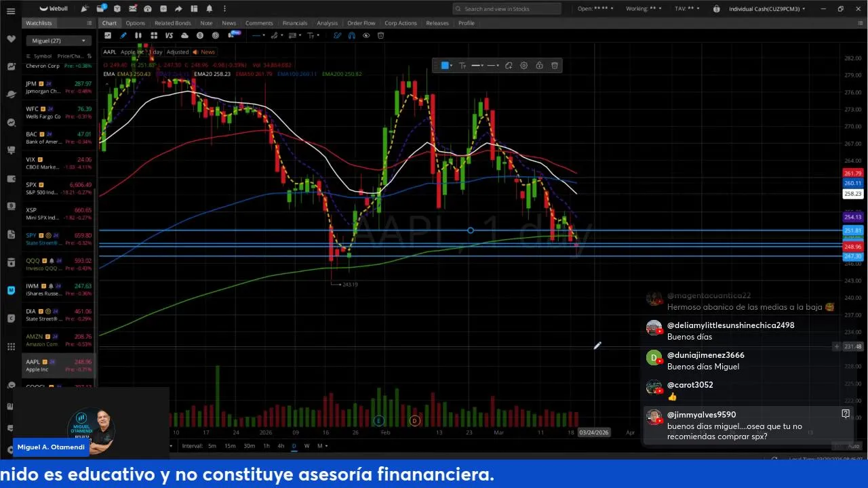This screenshot has width=868, height=488.
Task: Expand the Miguel (27) watchlist dropdown
Action: click(x=58, y=41)
